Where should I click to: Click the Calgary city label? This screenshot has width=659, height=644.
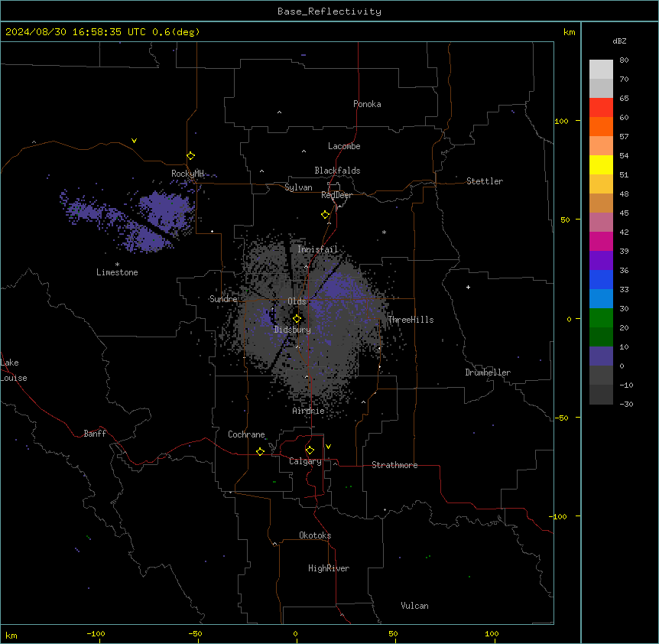coord(306,461)
